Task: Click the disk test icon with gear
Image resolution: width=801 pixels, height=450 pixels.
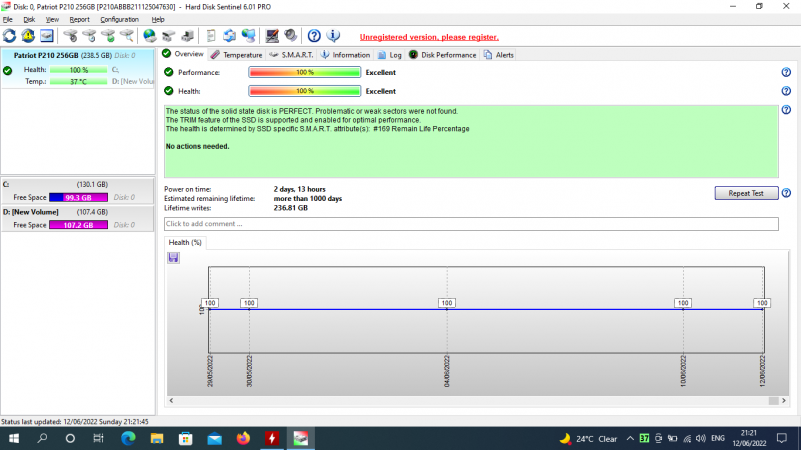Action: [x=70, y=36]
